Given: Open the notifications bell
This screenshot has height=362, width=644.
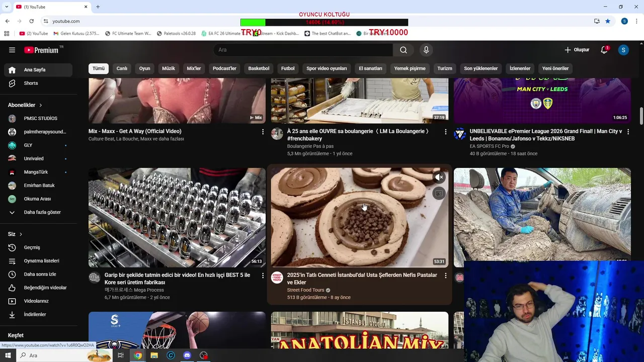Looking at the screenshot, I should [x=604, y=50].
